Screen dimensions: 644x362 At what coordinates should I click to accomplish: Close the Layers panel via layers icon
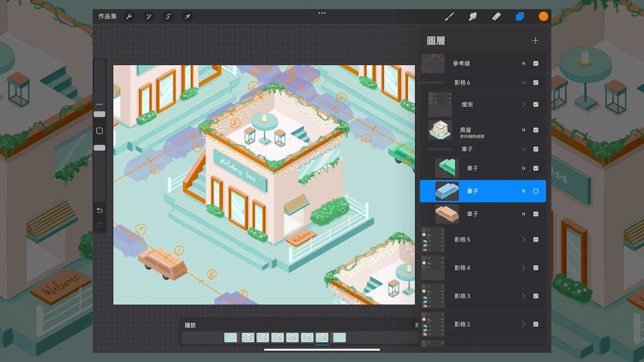point(520,16)
